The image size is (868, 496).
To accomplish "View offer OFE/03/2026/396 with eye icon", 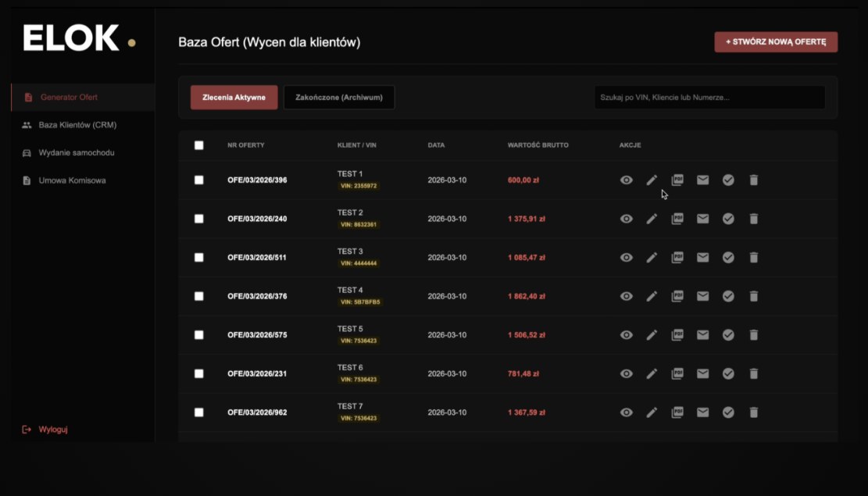I will tap(626, 180).
